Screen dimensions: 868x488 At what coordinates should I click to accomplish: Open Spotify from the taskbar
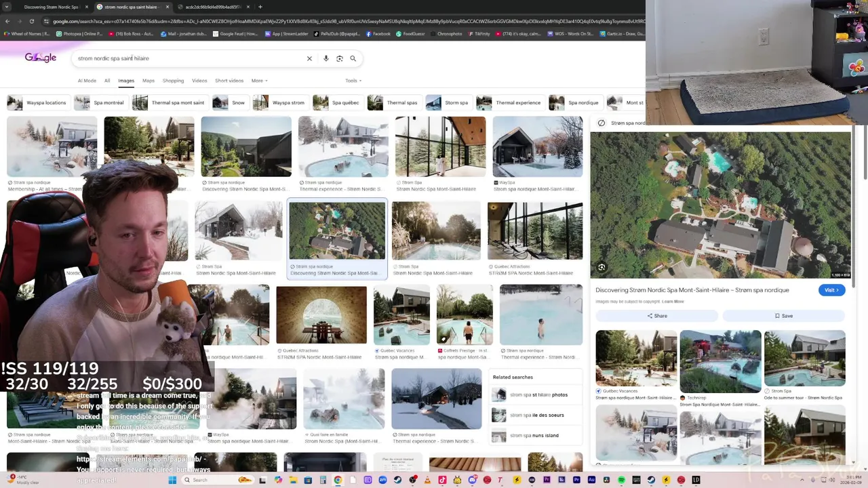click(x=621, y=480)
